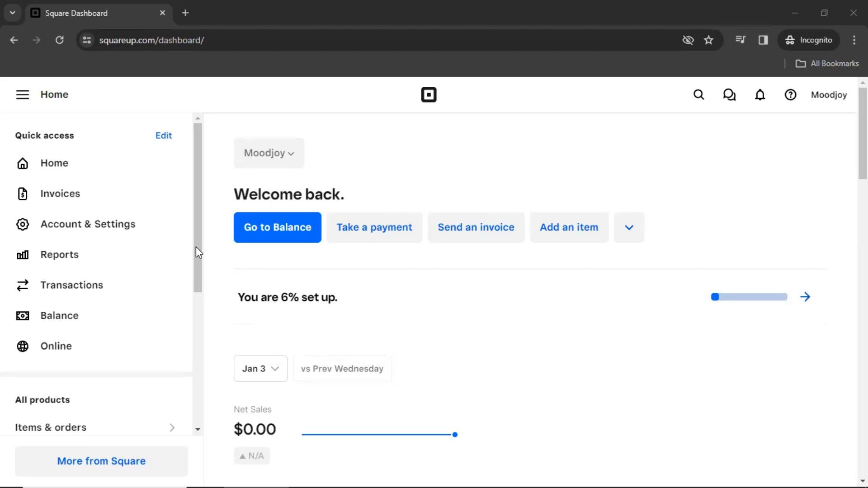This screenshot has width=868, height=488.
Task: Toggle the sidebar hamburger menu
Action: pos(23,94)
